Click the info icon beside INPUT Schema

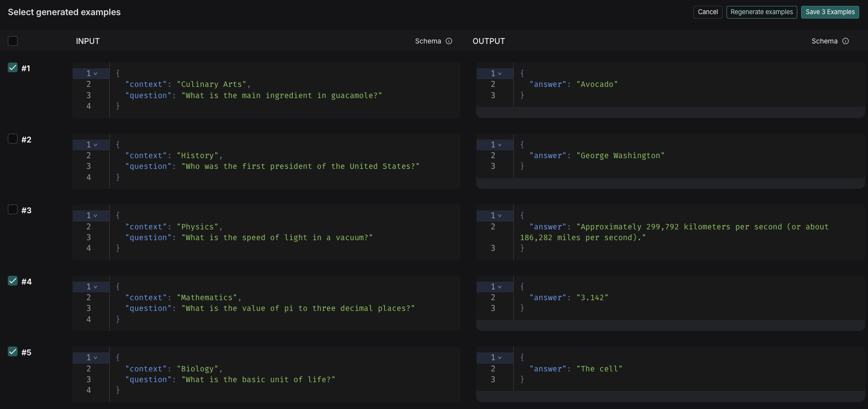coord(449,41)
